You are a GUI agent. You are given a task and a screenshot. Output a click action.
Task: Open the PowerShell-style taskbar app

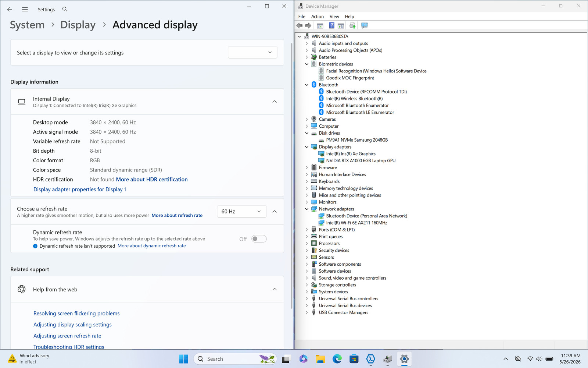point(370,359)
